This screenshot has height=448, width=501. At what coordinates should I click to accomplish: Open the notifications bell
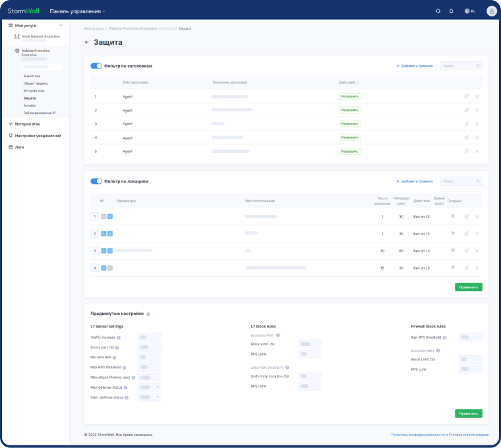451,11
